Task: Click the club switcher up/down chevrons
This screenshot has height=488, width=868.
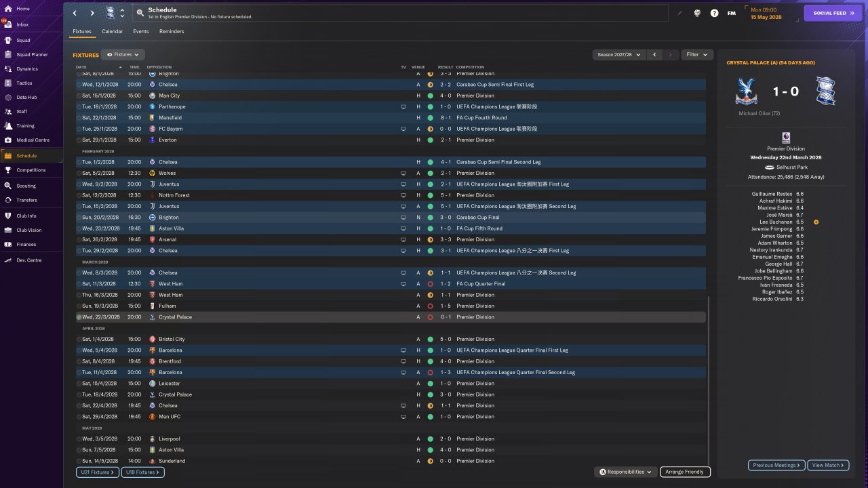Action: (x=122, y=13)
